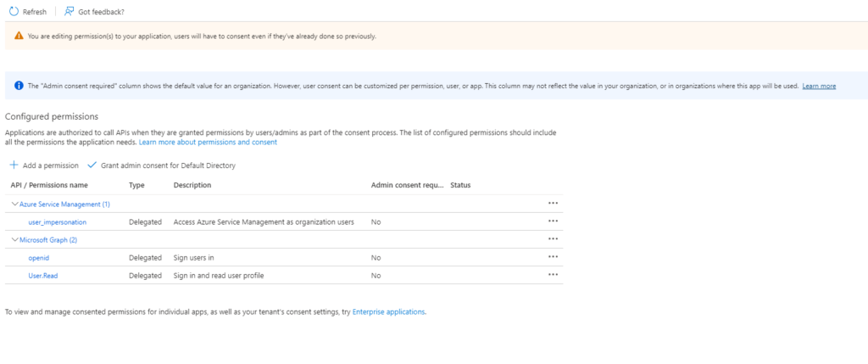The height and width of the screenshot is (364, 868).
Task: Open Learn more about permissions and consent link
Action: click(208, 143)
